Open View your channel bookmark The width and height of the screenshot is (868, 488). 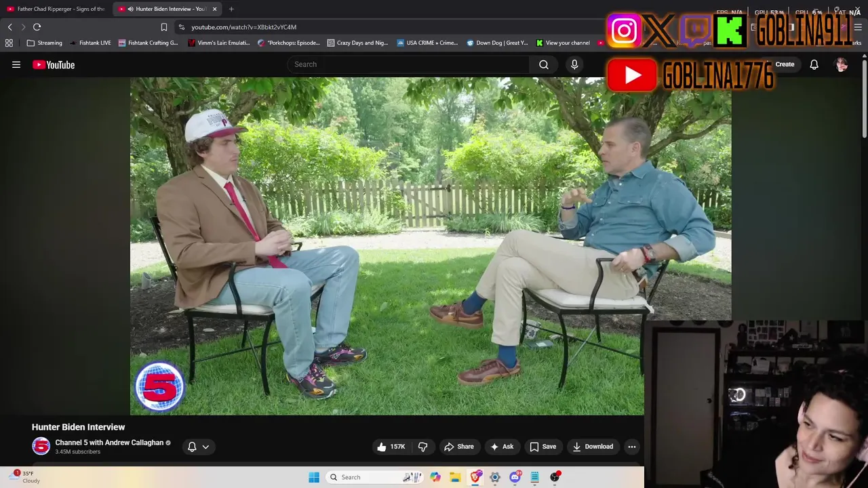tap(563, 43)
